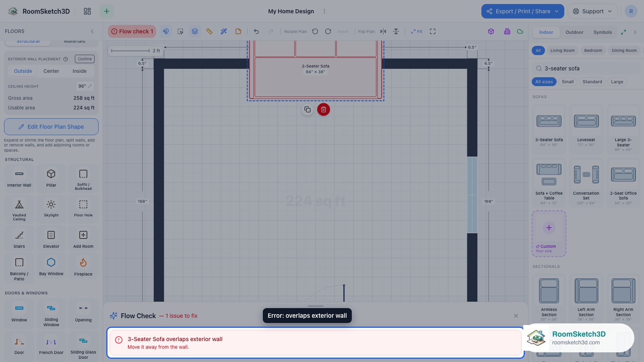Add a Bay Window
Viewport: 644px width, 362px height.
coord(51,266)
